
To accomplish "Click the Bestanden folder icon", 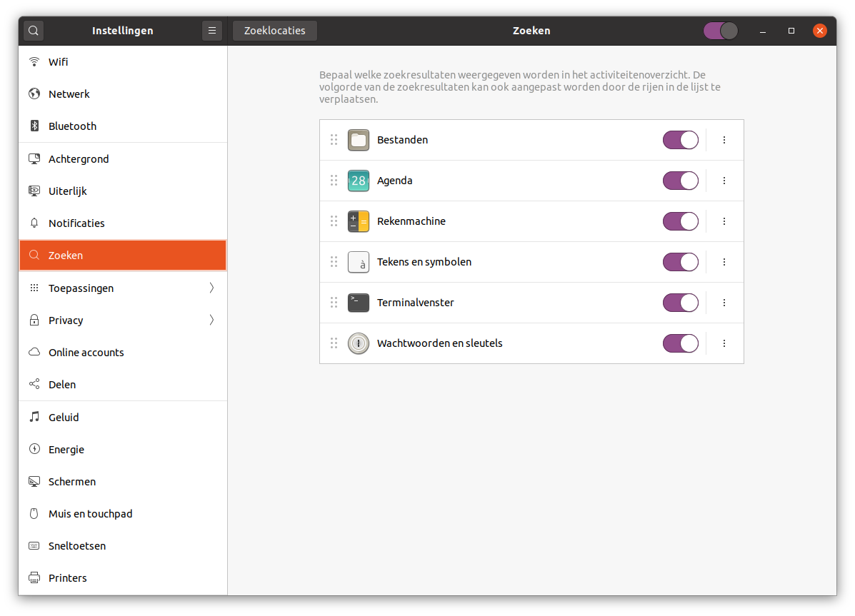I will coord(359,140).
